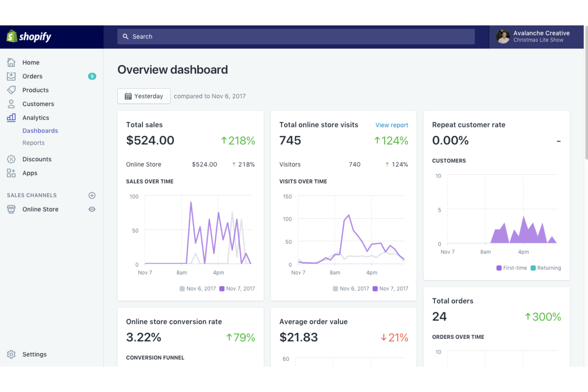Click the View report link for store visits
This screenshot has height=392, width=588.
(392, 125)
